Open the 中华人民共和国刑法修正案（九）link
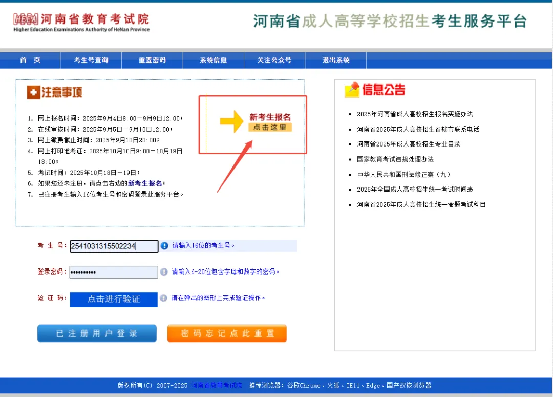 [403, 174]
